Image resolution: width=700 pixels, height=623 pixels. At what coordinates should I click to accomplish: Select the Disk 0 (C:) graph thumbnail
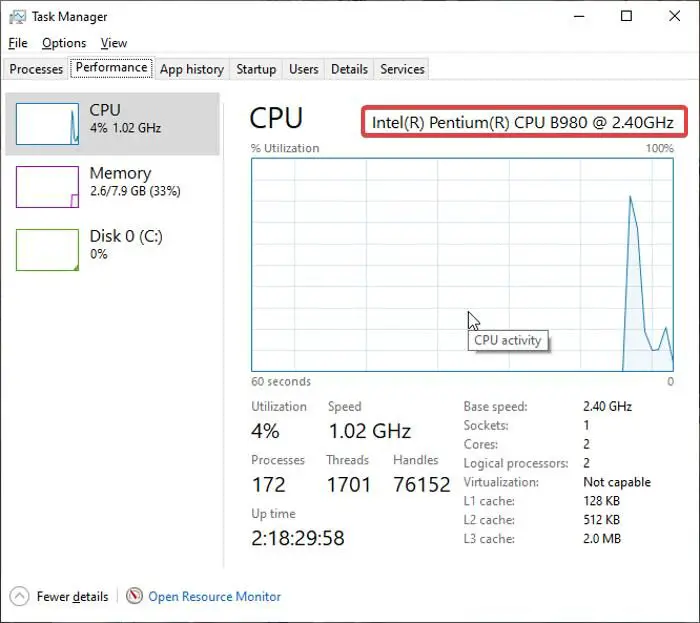[47, 249]
